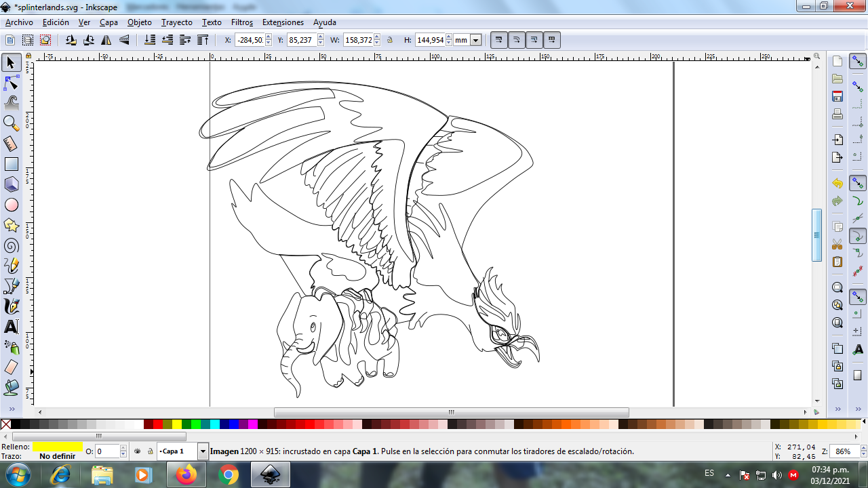
Task: Pick the Paint bucket fill tool
Action: click(11, 388)
